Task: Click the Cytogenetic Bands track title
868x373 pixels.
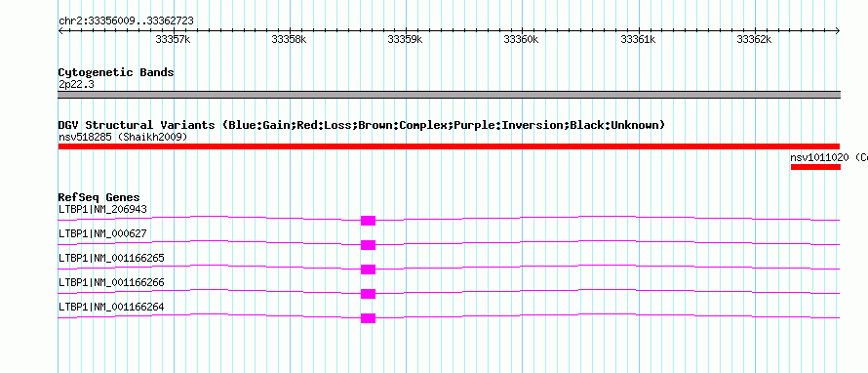Action: click(116, 72)
